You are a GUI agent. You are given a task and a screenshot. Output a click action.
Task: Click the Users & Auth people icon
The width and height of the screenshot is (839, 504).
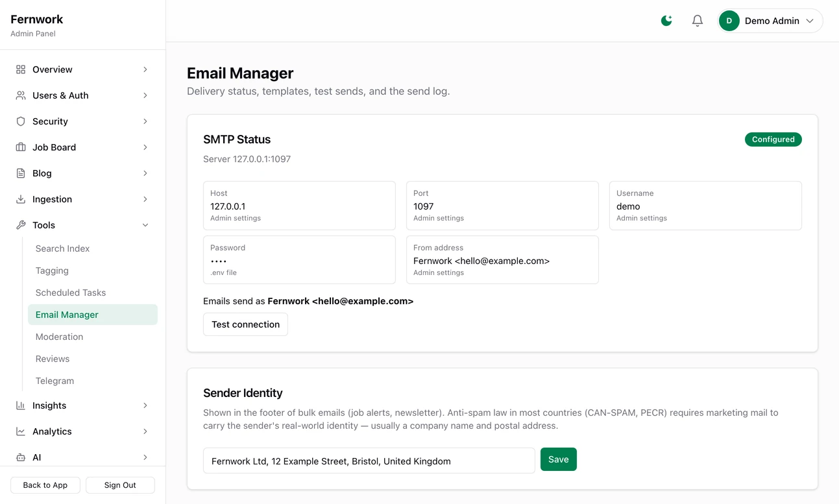pyautogui.click(x=21, y=95)
